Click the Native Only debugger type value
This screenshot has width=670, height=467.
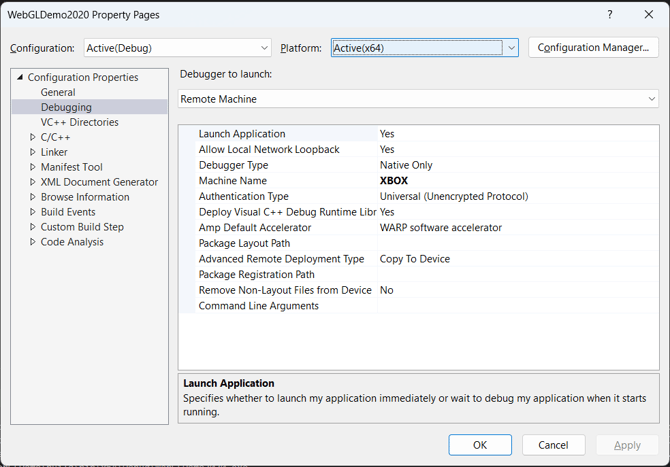tap(406, 165)
